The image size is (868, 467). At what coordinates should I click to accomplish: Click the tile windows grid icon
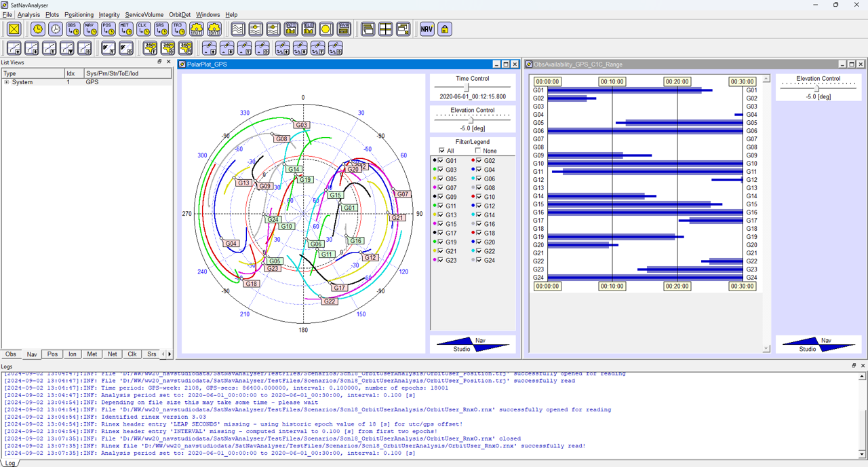pos(385,29)
